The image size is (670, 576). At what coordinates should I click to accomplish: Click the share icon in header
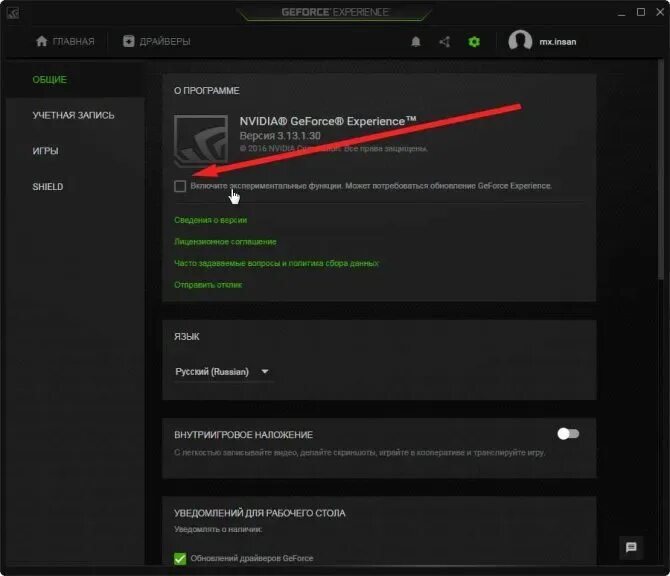pos(444,41)
